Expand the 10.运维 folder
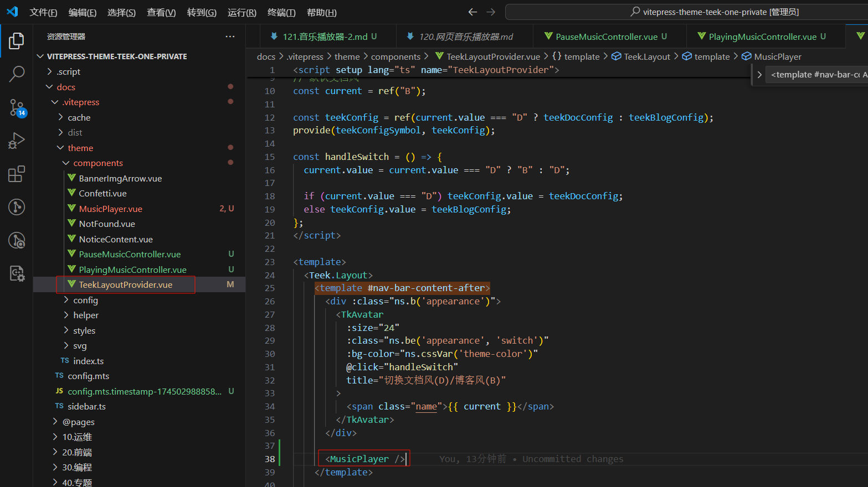Image resolution: width=868 pixels, height=487 pixels. [55, 437]
